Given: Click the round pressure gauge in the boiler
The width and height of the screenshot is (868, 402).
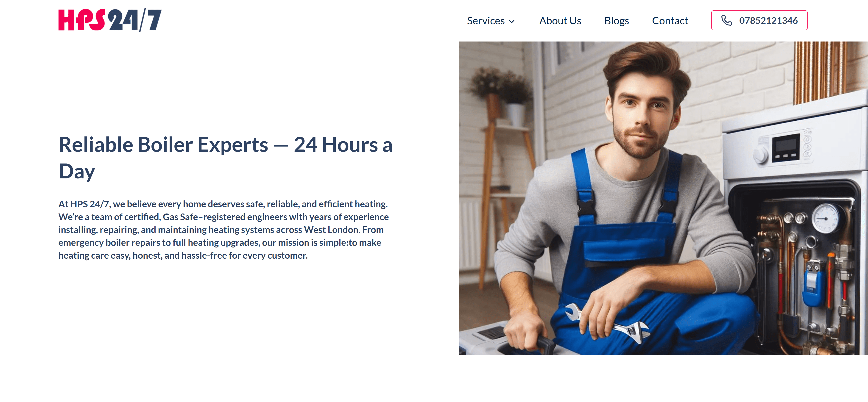Looking at the screenshot, I should 825,218.
